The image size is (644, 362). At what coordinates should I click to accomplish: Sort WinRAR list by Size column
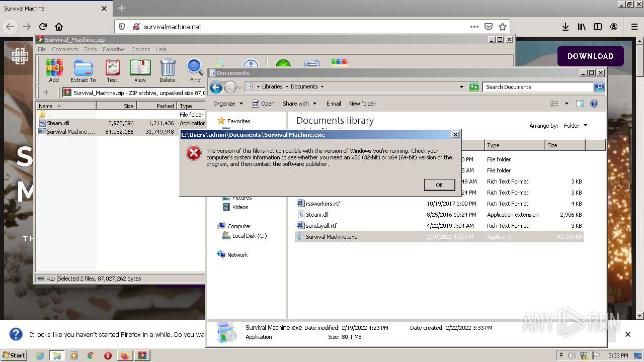(116, 106)
